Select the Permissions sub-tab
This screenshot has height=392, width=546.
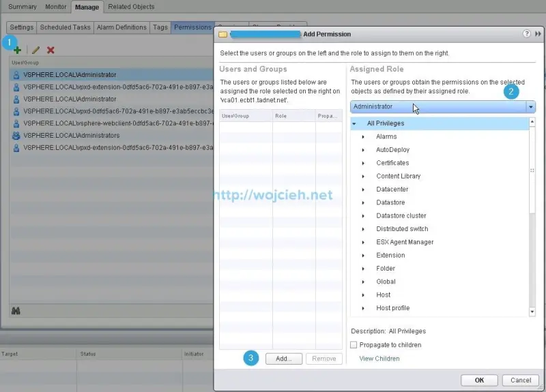[x=192, y=27]
